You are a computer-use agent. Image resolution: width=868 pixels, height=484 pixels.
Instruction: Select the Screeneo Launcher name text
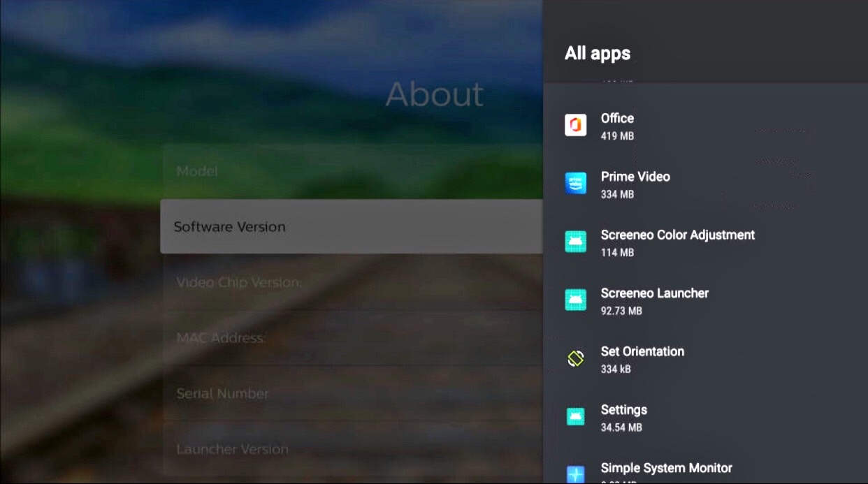pos(654,293)
